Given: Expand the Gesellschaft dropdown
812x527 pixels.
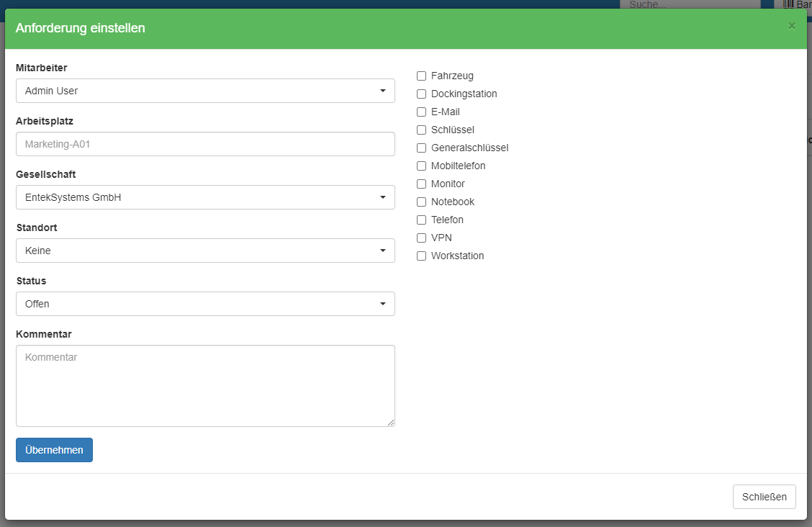Looking at the screenshot, I should click(x=205, y=197).
